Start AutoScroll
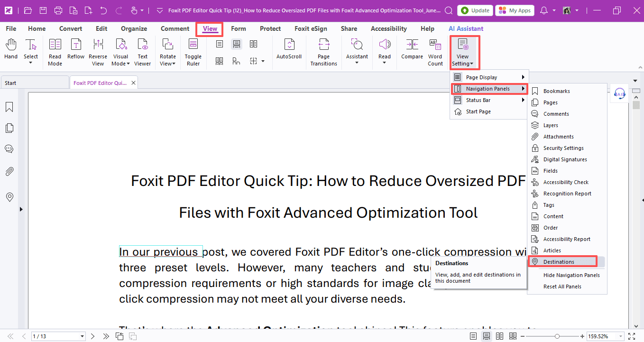644x342 pixels. tap(289, 49)
